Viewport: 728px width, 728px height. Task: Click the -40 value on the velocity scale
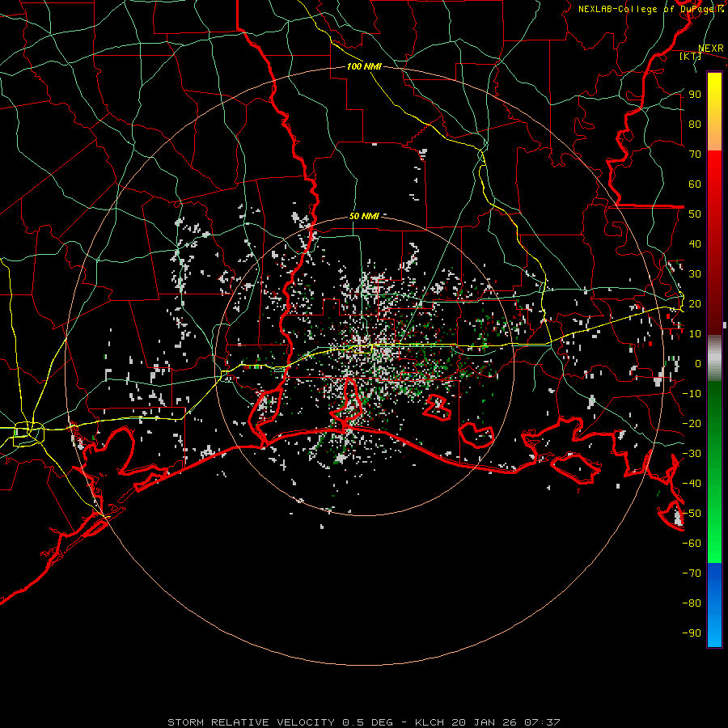(x=692, y=484)
